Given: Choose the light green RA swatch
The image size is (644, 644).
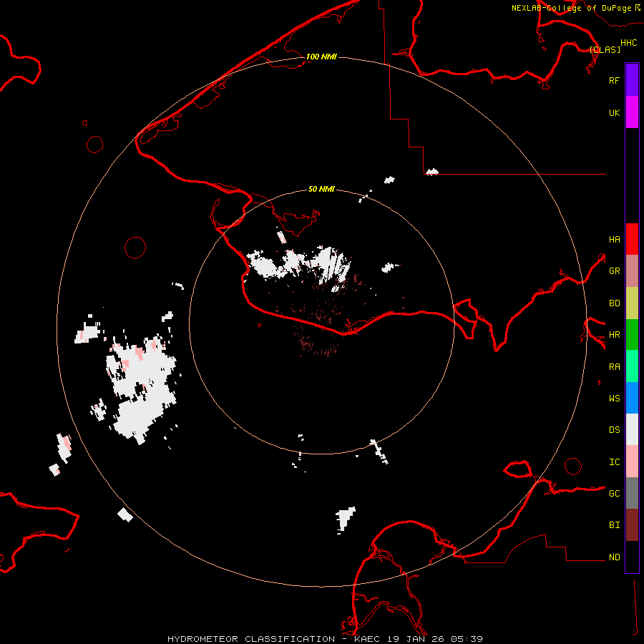Looking at the screenshot, I should click(x=632, y=366).
